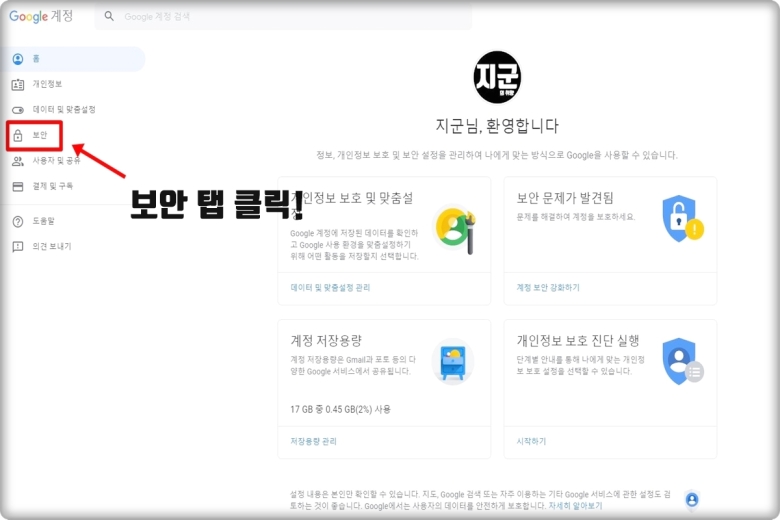The image size is (780, 520).
Task: Click the 17 GB 중 0.45 GB(2%) 사용 text
Action: [x=340, y=410]
